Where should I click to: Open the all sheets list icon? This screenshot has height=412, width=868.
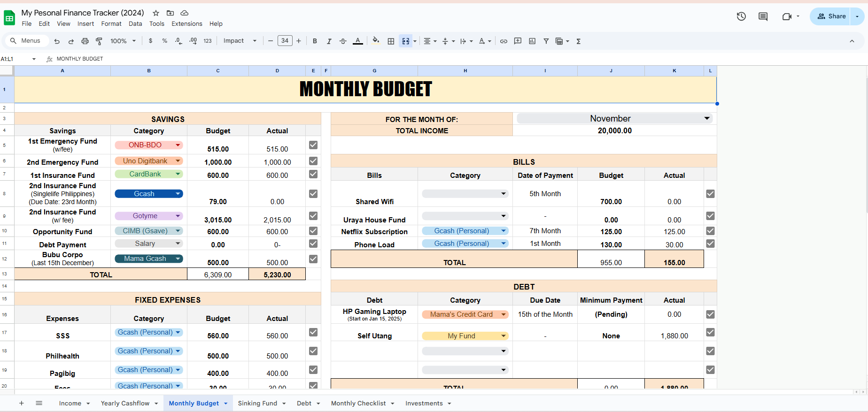[39, 403]
